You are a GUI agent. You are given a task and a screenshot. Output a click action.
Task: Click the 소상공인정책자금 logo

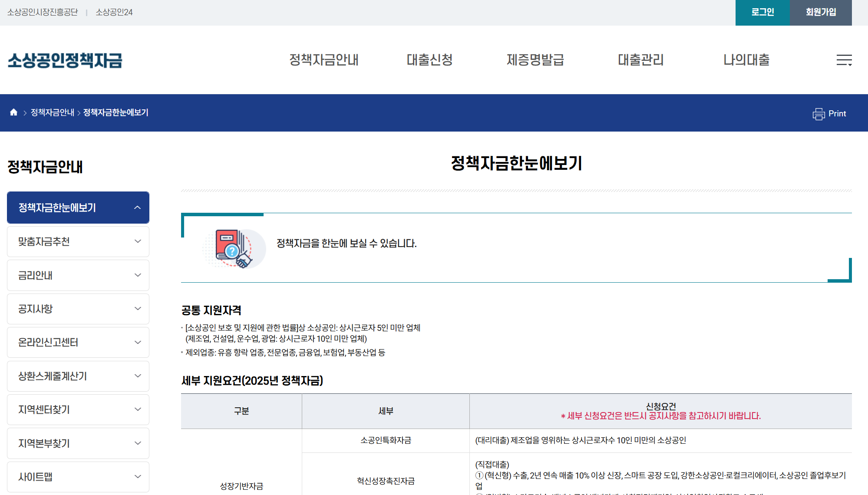click(x=65, y=60)
